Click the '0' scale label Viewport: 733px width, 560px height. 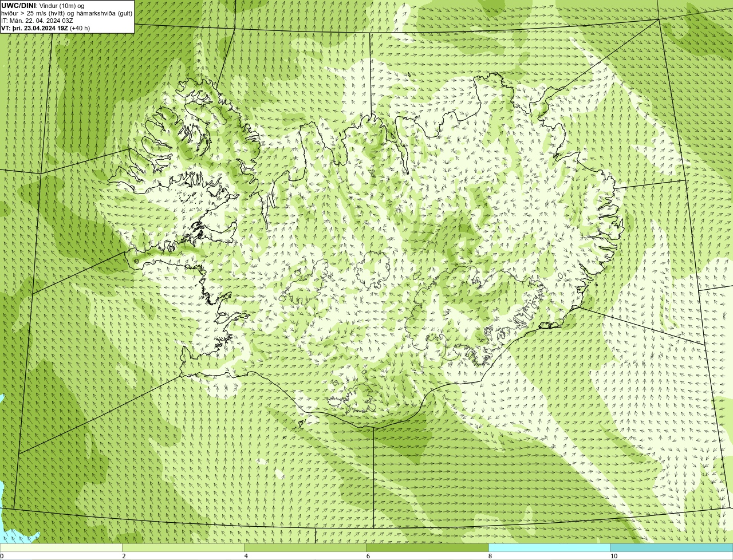click(2, 556)
